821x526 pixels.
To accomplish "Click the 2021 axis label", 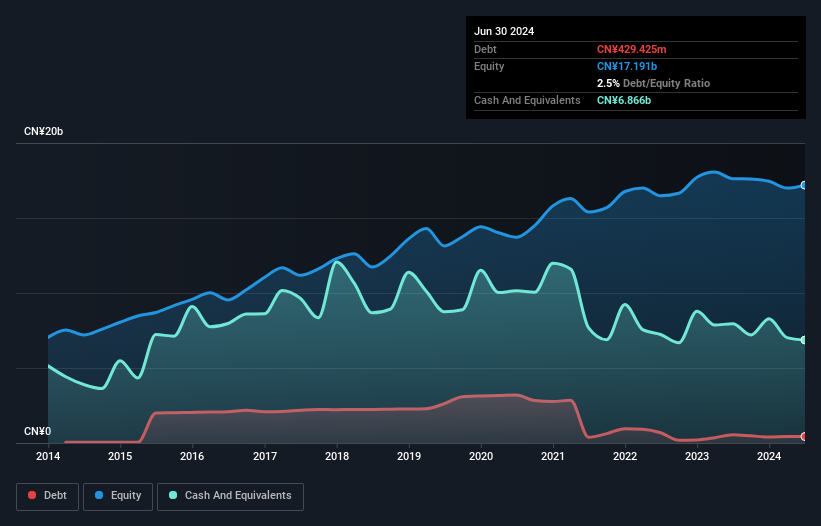I will (552, 456).
